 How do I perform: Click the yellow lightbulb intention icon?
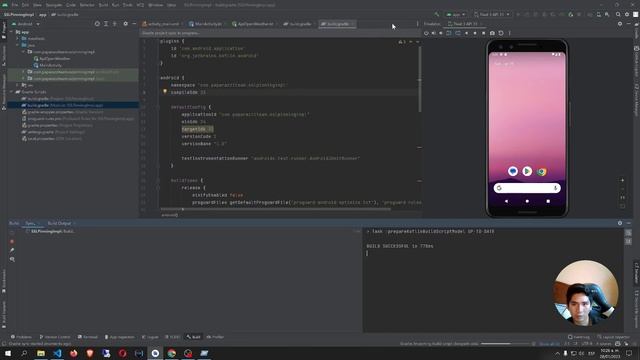[165, 92]
